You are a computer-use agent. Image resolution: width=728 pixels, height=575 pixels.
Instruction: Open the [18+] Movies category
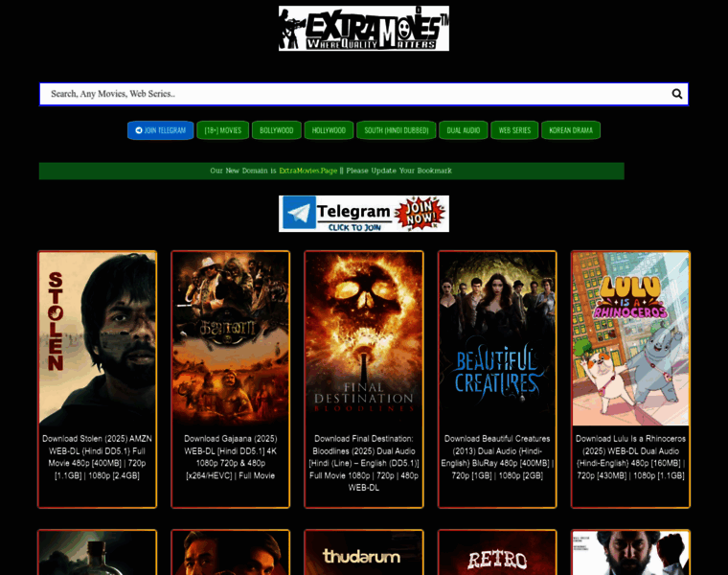coord(223,130)
